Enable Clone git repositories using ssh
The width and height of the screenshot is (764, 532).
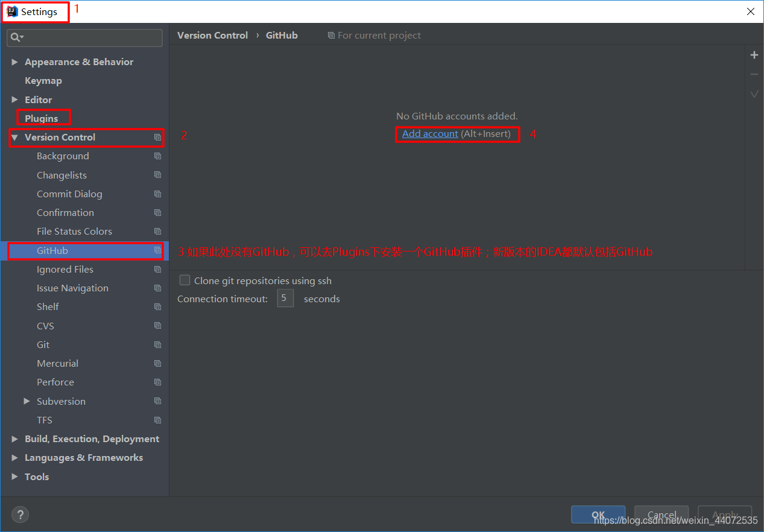point(185,280)
